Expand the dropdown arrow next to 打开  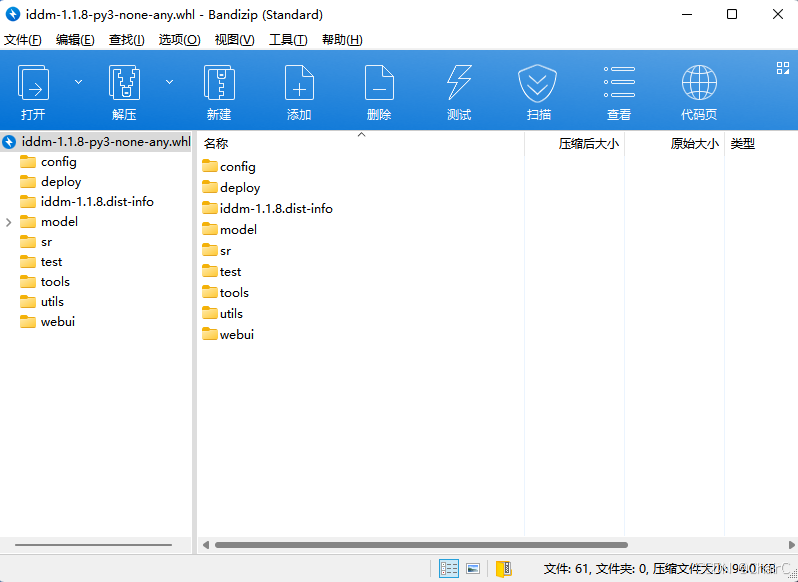(x=78, y=81)
